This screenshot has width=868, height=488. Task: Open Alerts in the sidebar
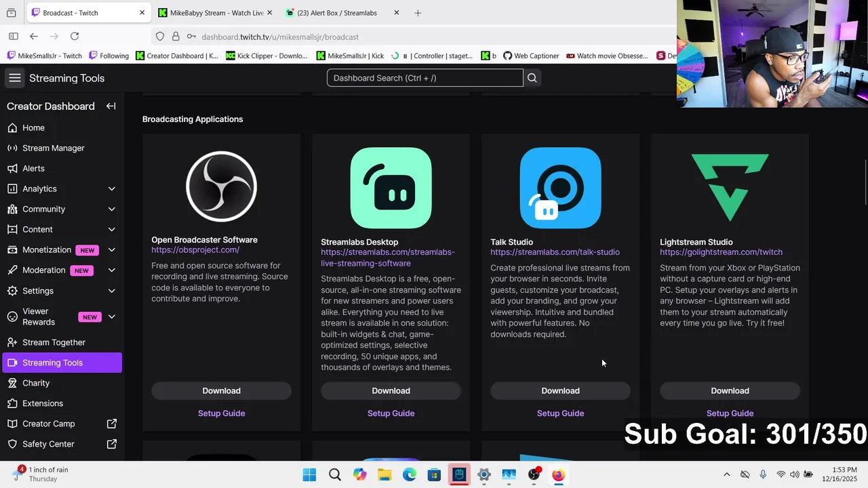pyautogui.click(x=62, y=168)
